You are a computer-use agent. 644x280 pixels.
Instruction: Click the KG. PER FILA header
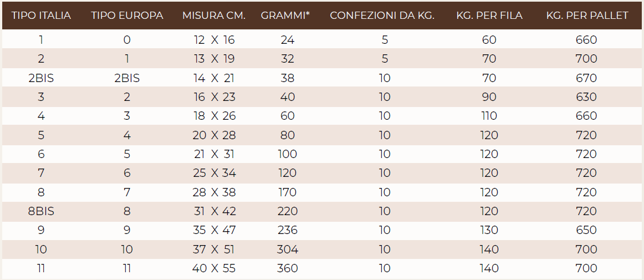pyautogui.click(x=489, y=16)
